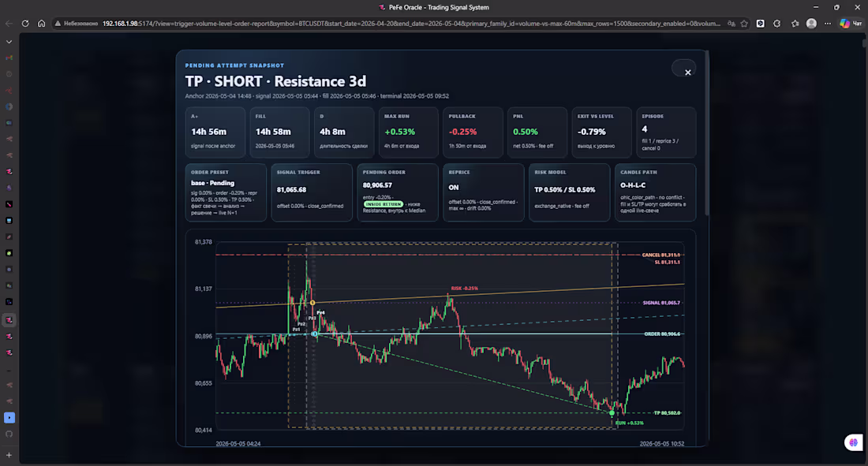The width and height of the screenshot is (868, 466).
Task: Click the TP · SHORT · Resistance 3d title
Action: (x=275, y=81)
